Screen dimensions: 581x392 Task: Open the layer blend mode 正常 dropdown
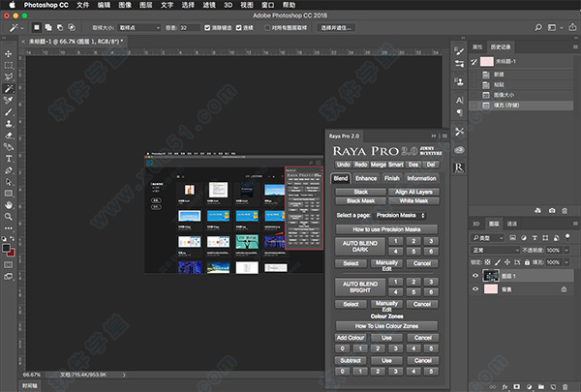[x=496, y=250]
